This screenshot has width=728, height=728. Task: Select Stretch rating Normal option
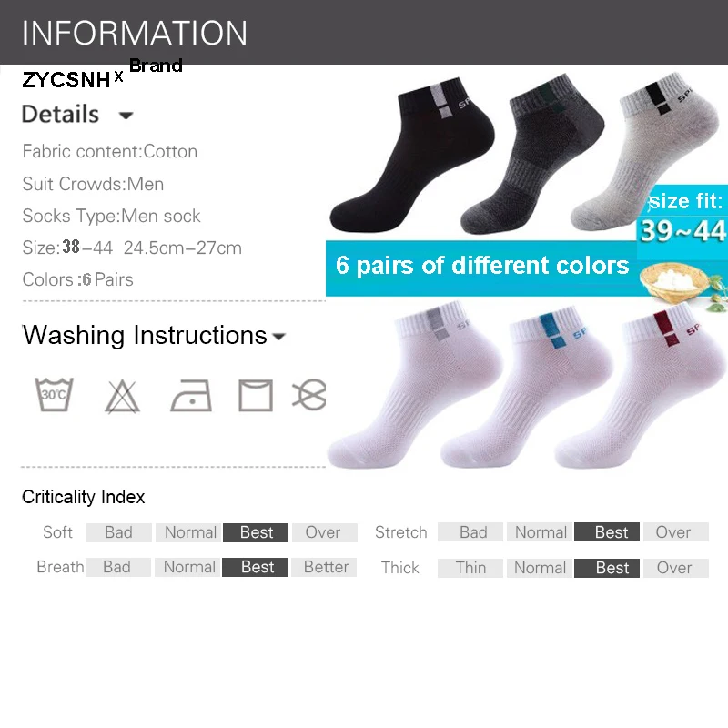pos(541,532)
